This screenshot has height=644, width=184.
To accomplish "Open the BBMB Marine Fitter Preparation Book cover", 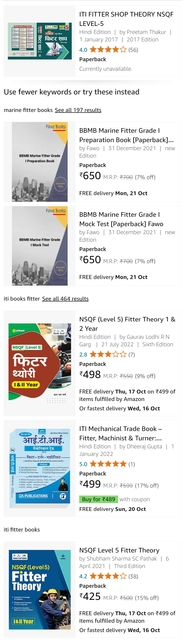I will tap(40, 162).
